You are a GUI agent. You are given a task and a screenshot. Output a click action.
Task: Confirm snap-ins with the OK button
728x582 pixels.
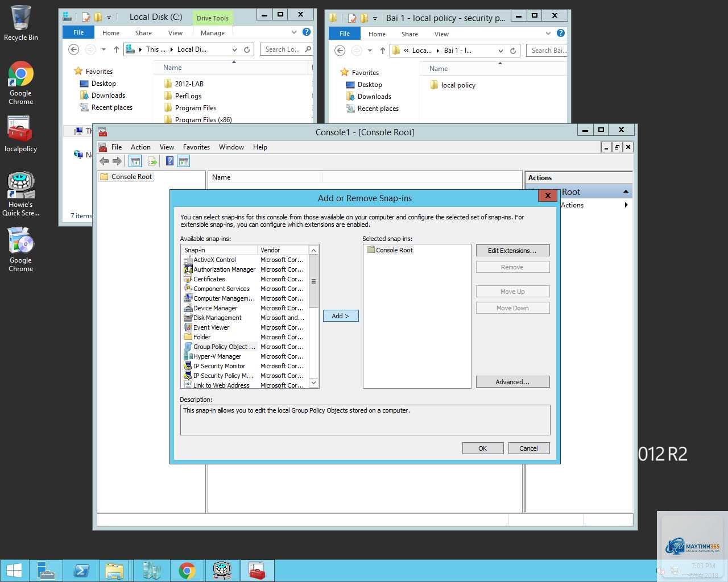pyautogui.click(x=483, y=448)
